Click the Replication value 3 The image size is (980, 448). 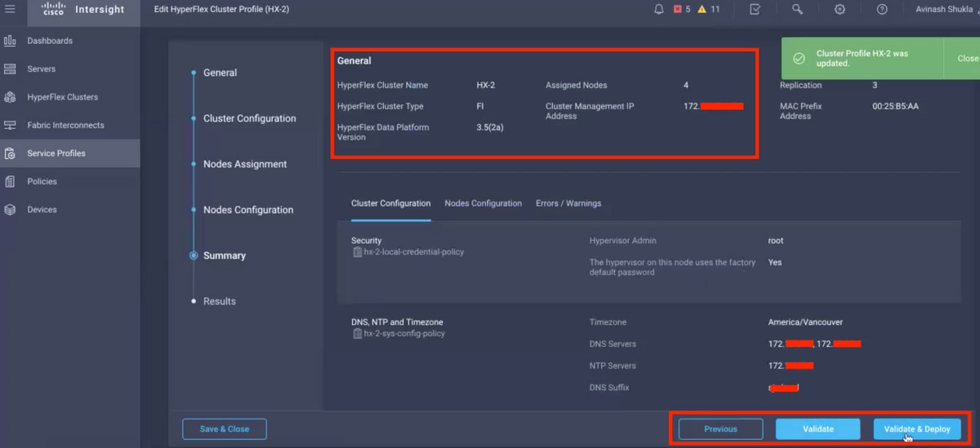(x=875, y=85)
